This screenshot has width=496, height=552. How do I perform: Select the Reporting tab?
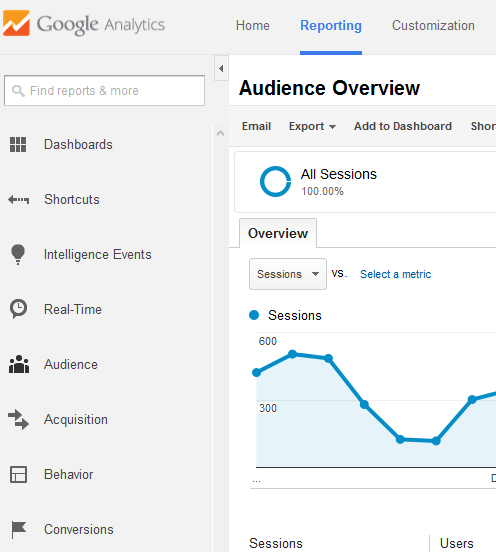pyautogui.click(x=331, y=25)
